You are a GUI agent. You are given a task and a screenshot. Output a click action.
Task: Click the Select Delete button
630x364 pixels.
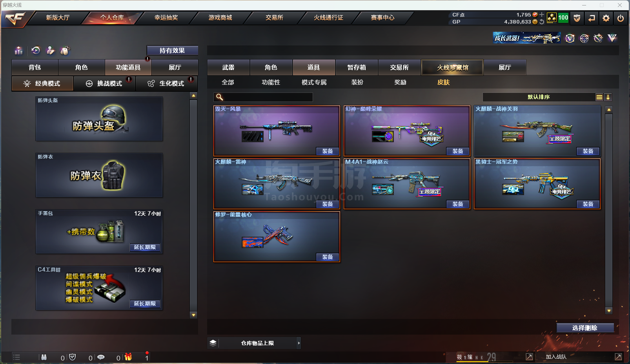(x=585, y=328)
